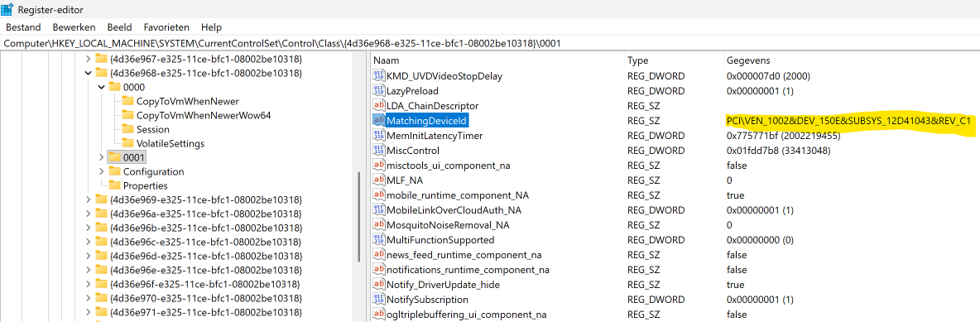Click the 0x01fdd7b8 (33413048) data value
The image size is (980, 322).
click(x=778, y=150)
